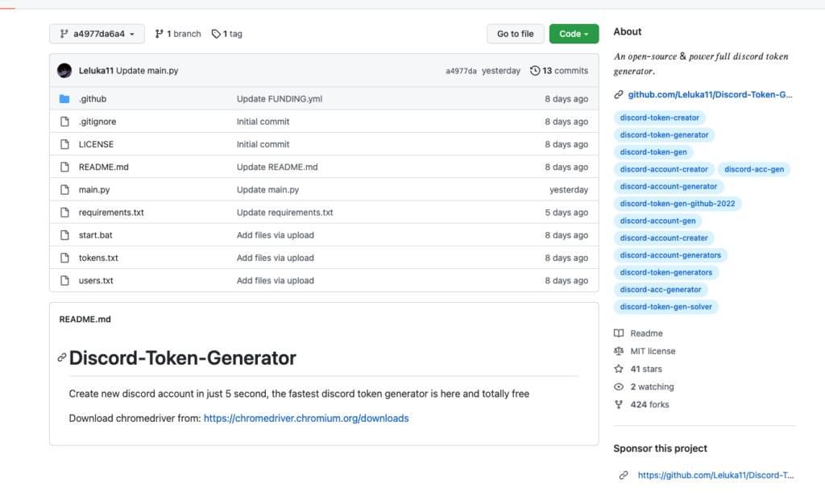825x504 pixels.
Task: Click the Readme book icon
Action: [619, 333]
